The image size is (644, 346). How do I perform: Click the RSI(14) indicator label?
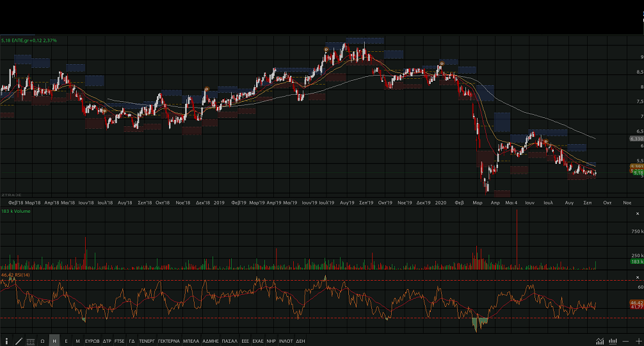pos(15,275)
